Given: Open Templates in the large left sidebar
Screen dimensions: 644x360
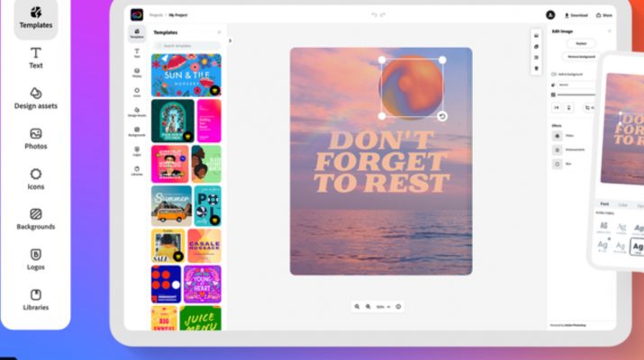Looking at the screenshot, I should [36, 19].
